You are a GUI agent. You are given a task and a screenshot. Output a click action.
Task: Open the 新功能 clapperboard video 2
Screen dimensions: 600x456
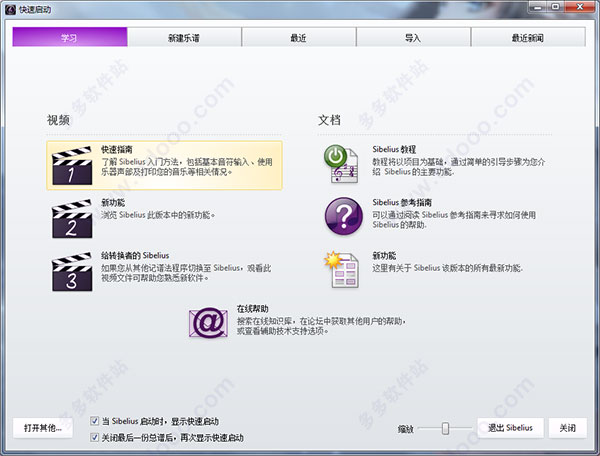(72, 218)
